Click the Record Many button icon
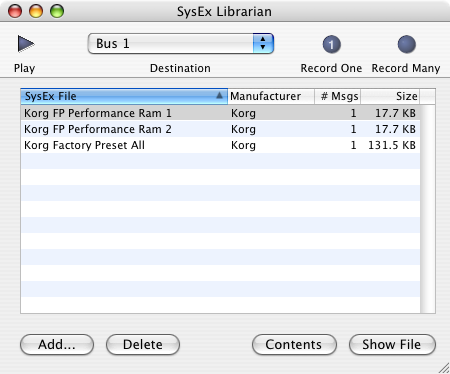This screenshot has width=450, height=374. pos(406,44)
